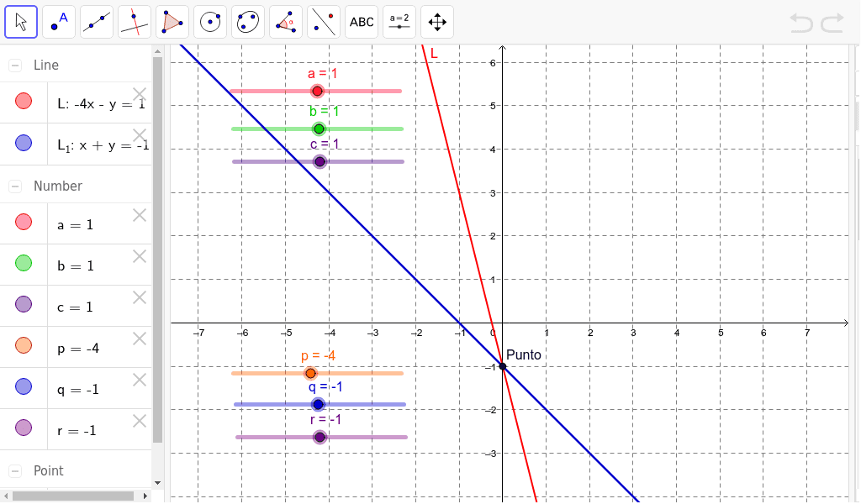
Task: Click the algebra panel vertical scrollbar
Action: tap(157, 249)
